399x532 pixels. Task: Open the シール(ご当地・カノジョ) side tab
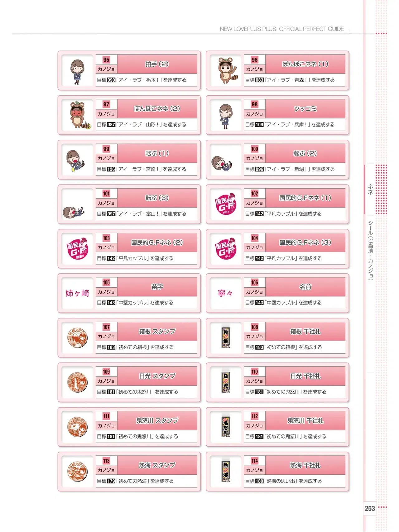tap(370, 250)
